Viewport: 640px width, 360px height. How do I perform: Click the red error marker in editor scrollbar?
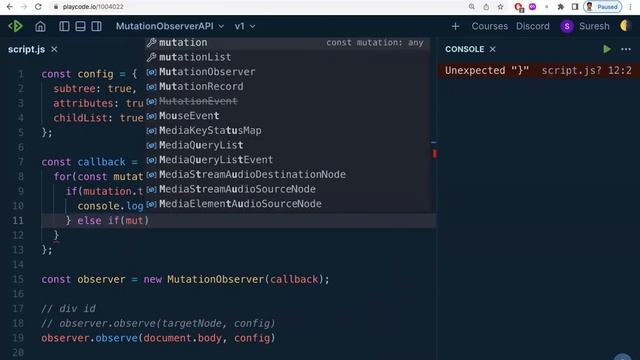pos(435,153)
